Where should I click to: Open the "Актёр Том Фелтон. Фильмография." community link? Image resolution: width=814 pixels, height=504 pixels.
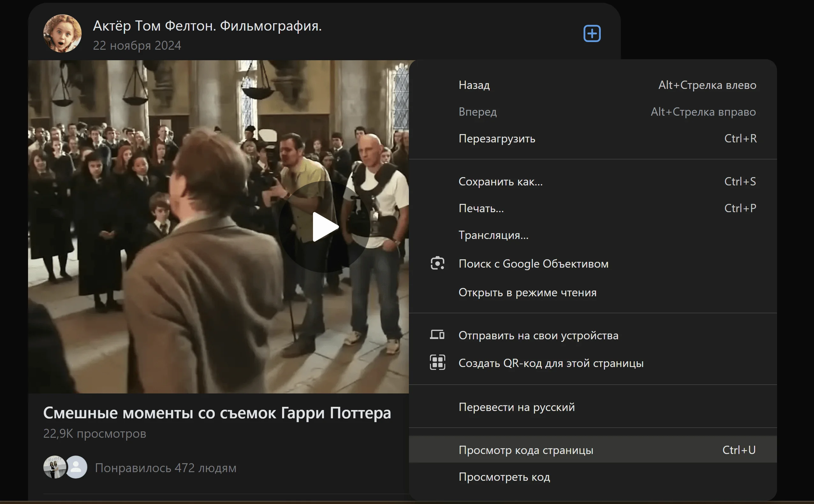207,26
